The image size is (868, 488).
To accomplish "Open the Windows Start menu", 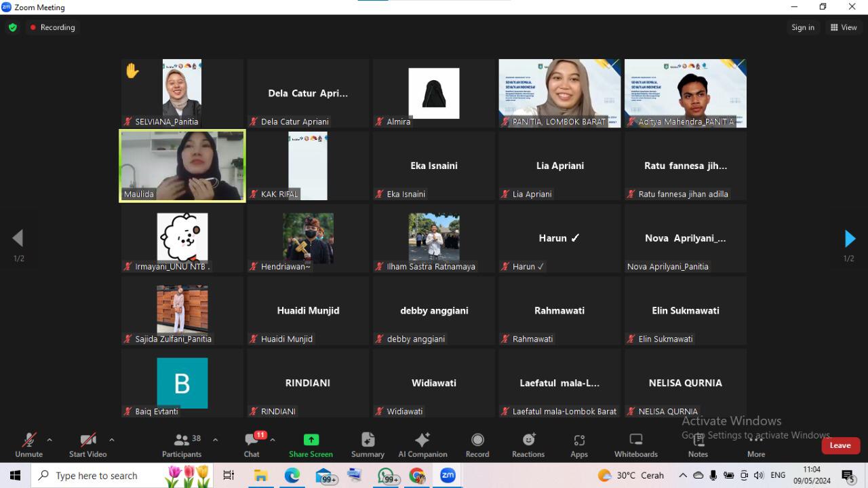I will pyautogui.click(x=15, y=476).
